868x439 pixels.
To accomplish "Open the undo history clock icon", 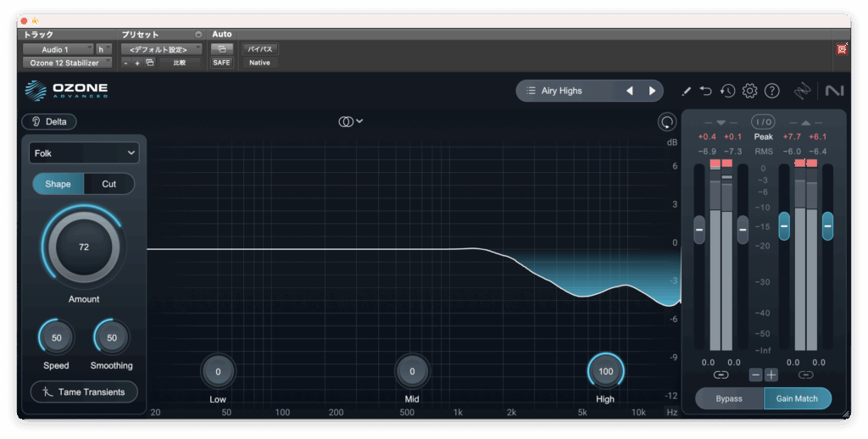I will (x=727, y=91).
